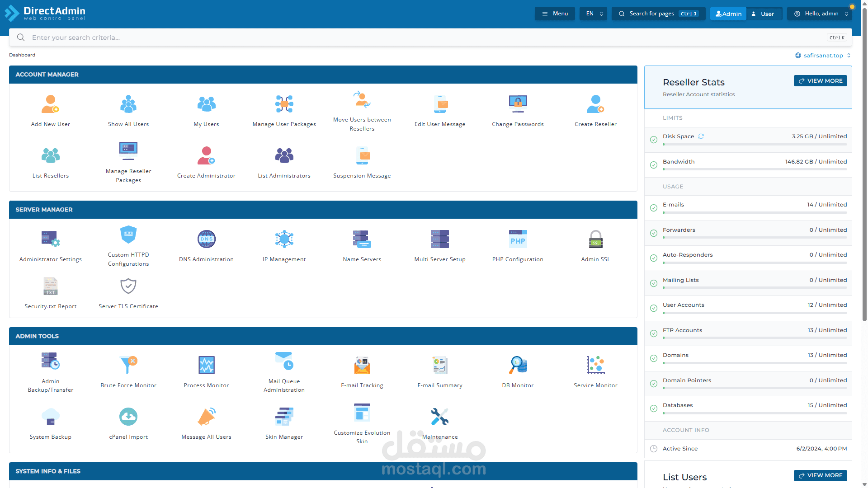The width and height of the screenshot is (868, 488).
Task: Open the EN language dropdown
Action: [593, 14]
